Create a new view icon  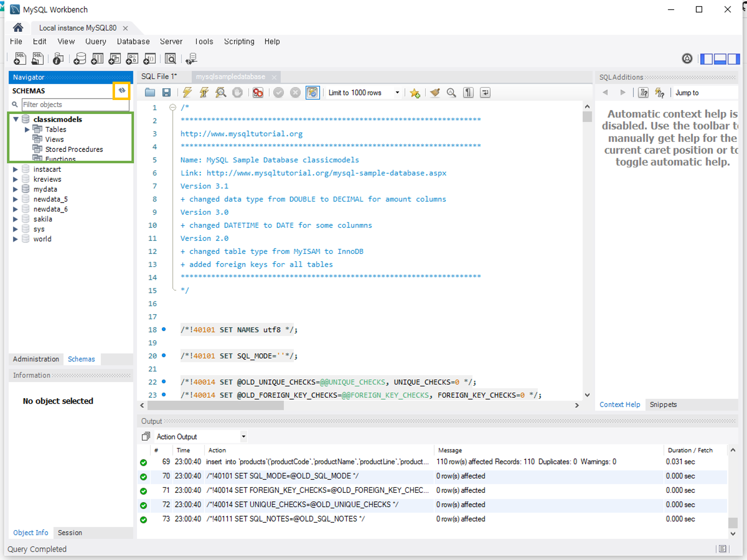point(115,59)
